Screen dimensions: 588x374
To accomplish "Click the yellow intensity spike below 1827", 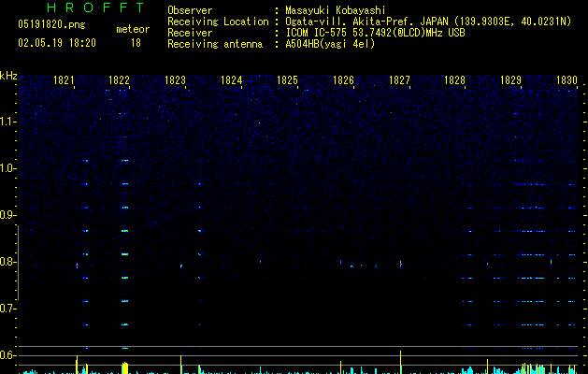I will pyautogui.click(x=400, y=363).
